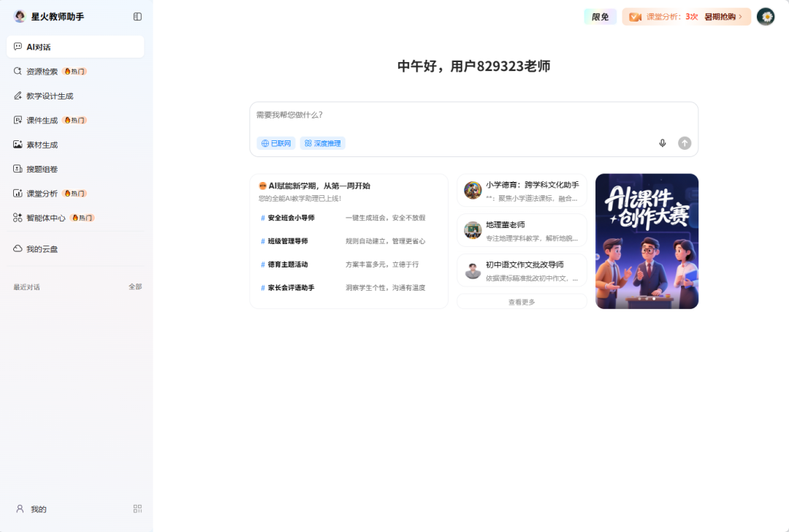
Task: Expand 查看更多 to see more assistants
Action: pos(521,300)
